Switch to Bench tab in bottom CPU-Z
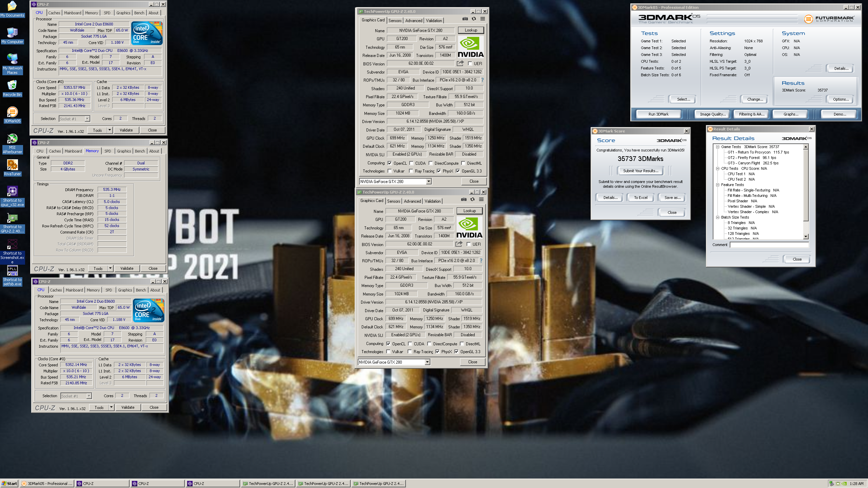The width and height of the screenshot is (868, 488). click(x=141, y=290)
